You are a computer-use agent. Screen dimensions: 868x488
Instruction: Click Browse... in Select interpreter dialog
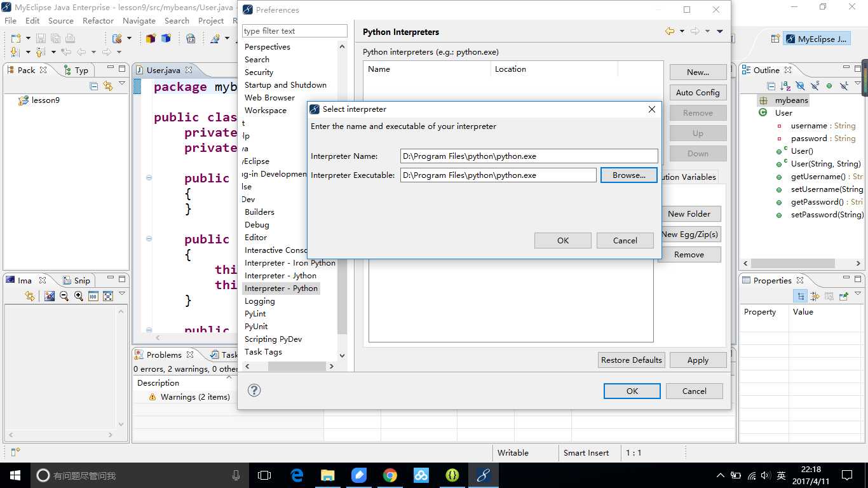click(629, 175)
